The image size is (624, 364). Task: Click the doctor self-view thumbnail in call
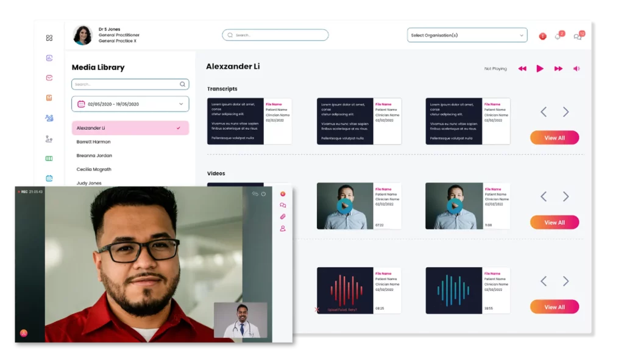pyautogui.click(x=240, y=320)
